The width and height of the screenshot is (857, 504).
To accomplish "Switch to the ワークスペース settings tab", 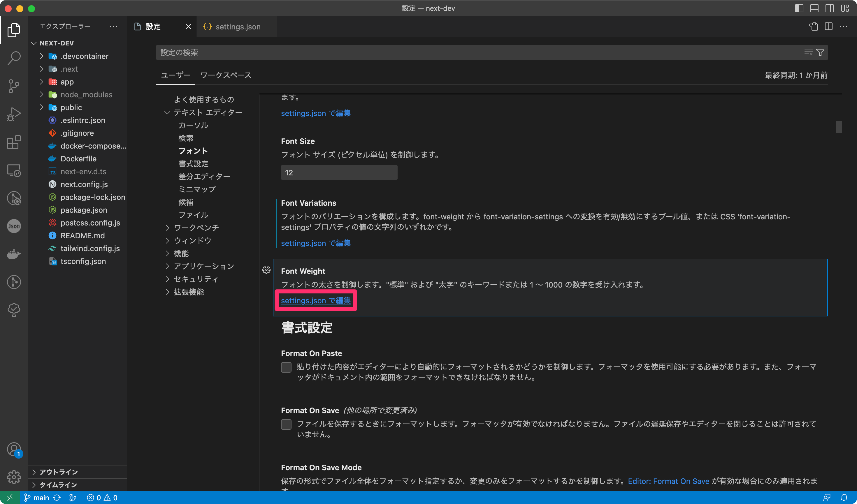I will tap(226, 75).
